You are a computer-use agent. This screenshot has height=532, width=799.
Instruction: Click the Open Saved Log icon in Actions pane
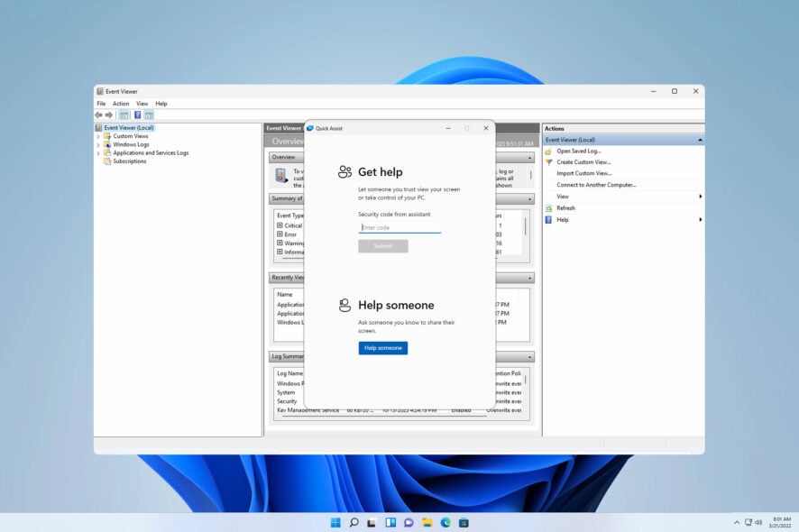(x=547, y=151)
